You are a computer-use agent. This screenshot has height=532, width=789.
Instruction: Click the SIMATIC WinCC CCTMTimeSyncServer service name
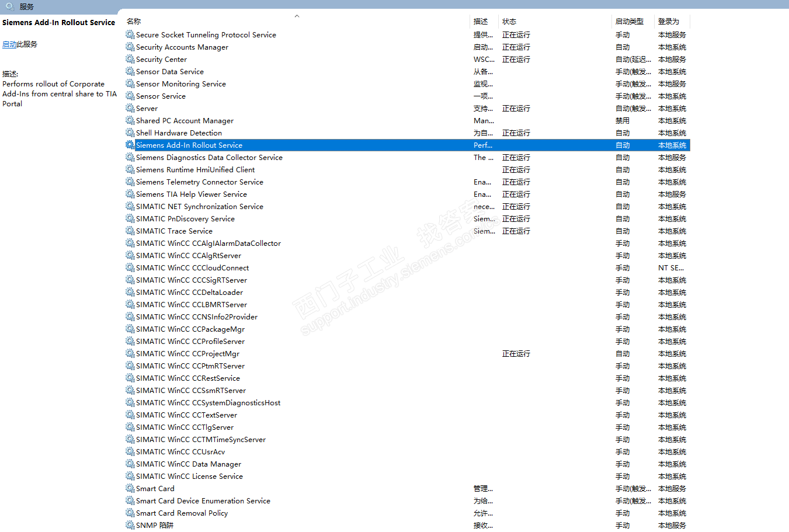(201, 440)
